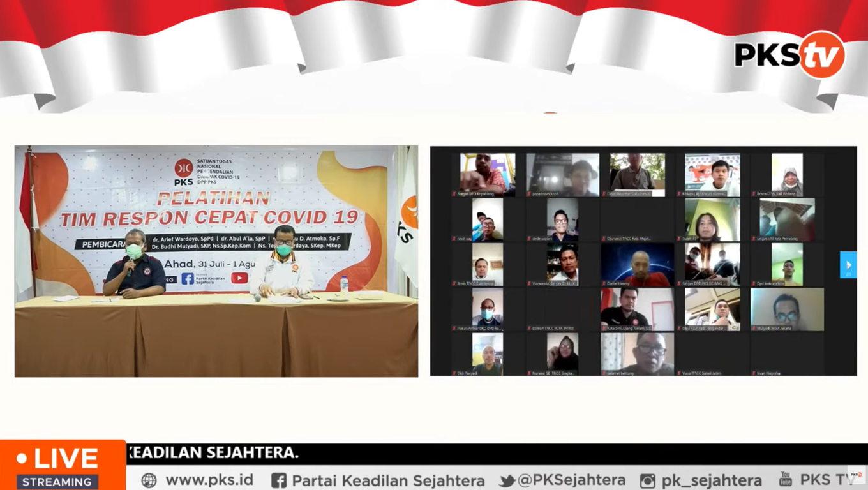Click the LIVE STREAMING badge
The height and width of the screenshot is (490, 868).
click(x=63, y=465)
